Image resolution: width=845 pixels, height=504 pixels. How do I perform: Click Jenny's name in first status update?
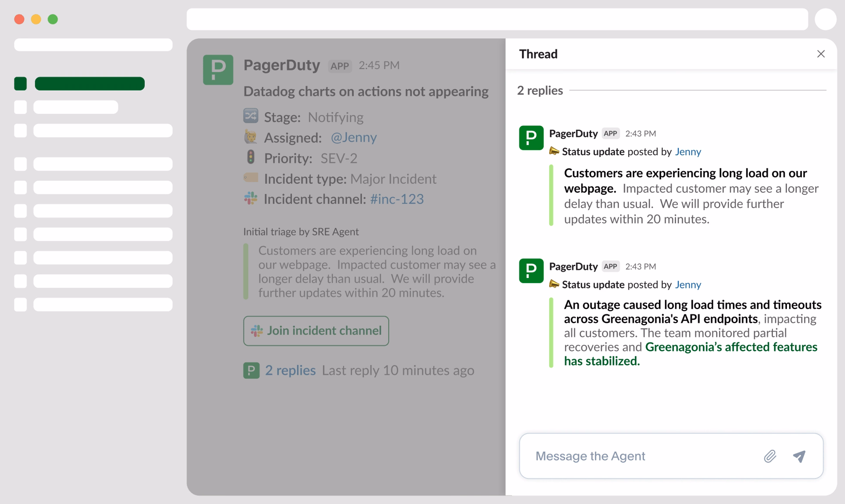688,152
